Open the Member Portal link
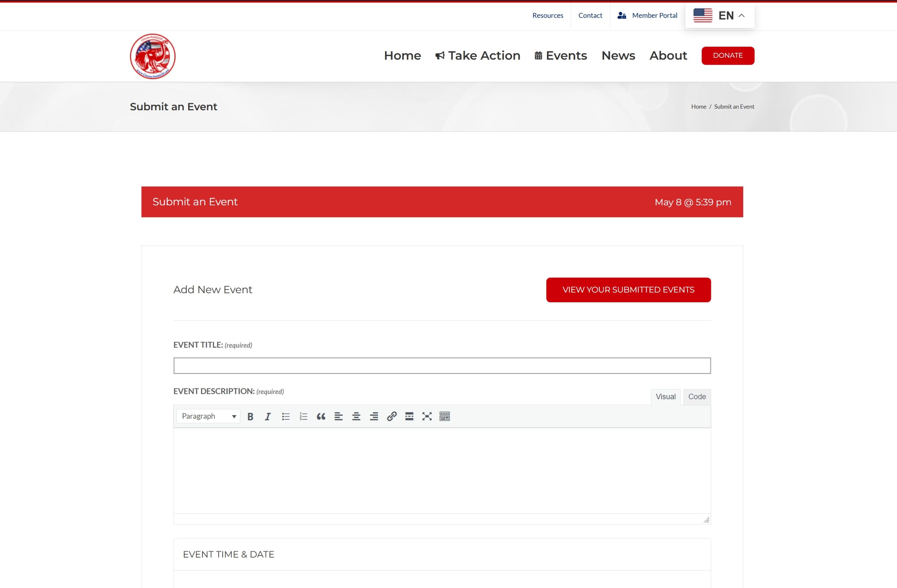The width and height of the screenshot is (897, 588). 654,15
